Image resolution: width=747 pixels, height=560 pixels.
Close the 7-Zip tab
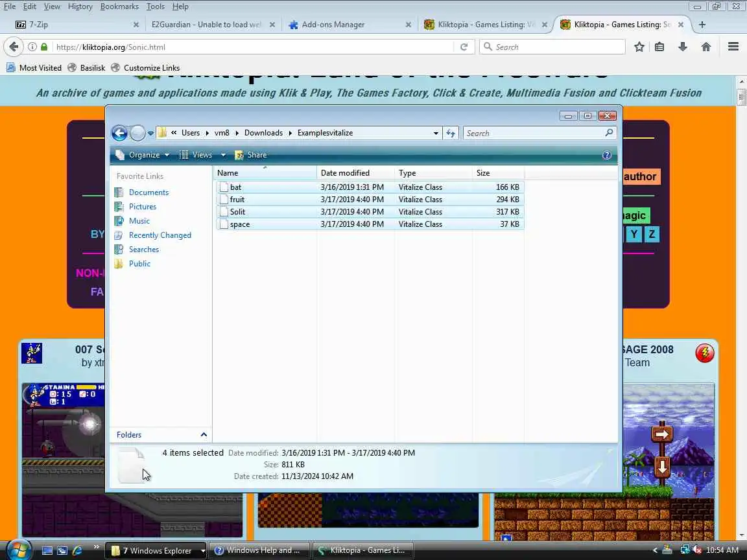pyautogui.click(x=136, y=25)
